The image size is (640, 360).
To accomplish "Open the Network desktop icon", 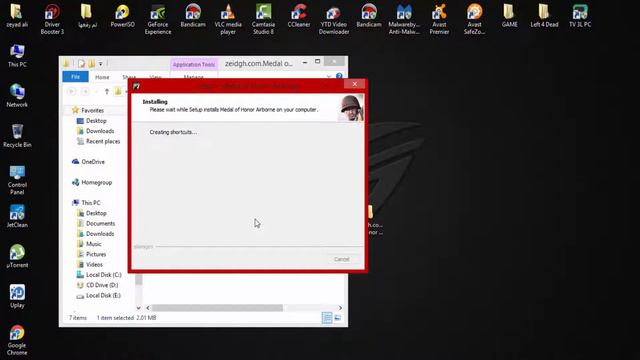I will tap(17, 96).
